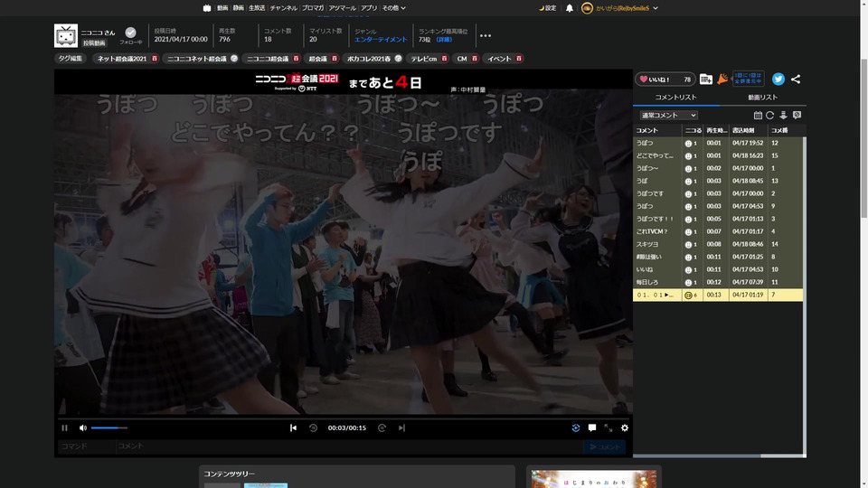Open the notifications bell icon

(570, 8)
